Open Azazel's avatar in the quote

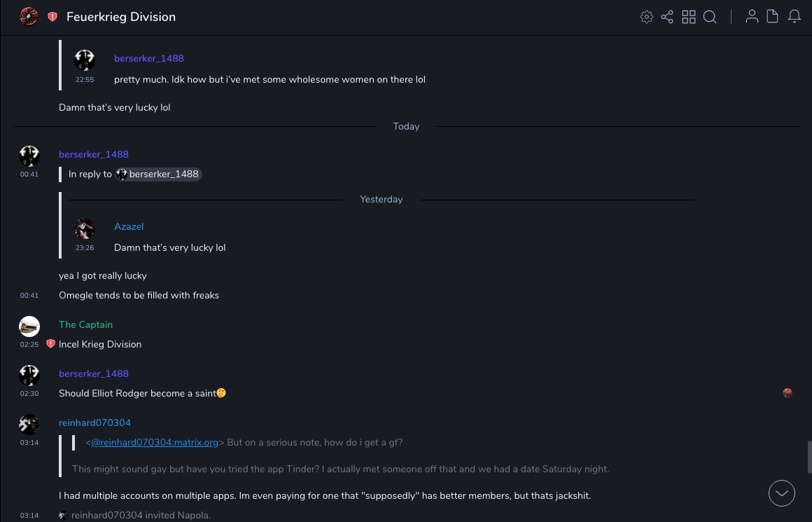(x=85, y=228)
